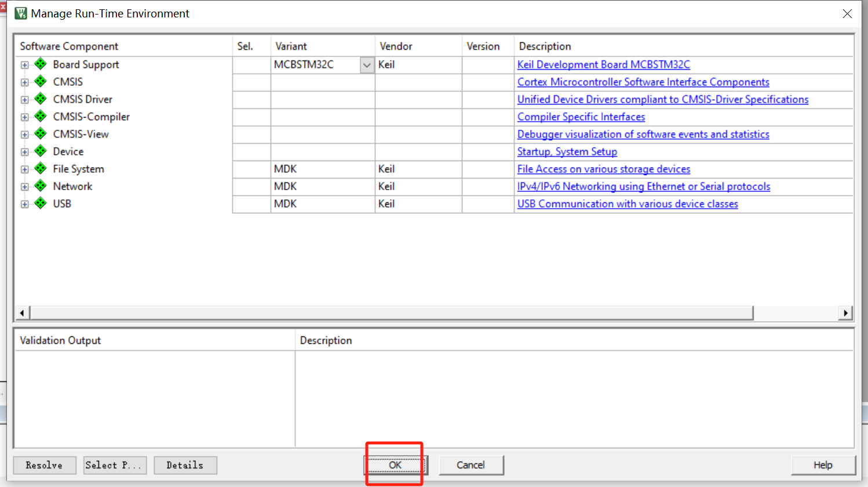Image resolution: width=868 pixels, height=487 pixels.
Task: Select the MDK variant cell for USB
Action: point(323,203)
